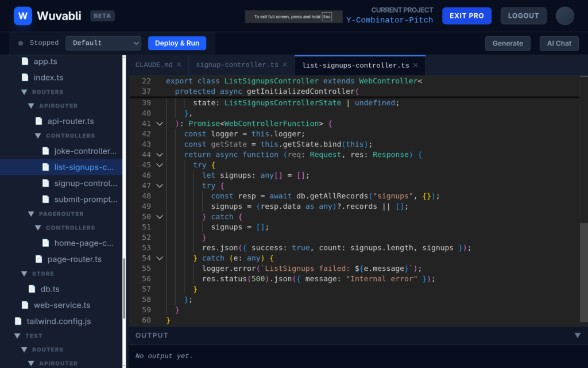Click the Wuvabli W logo icon
Screen dimensions: 588x368
[23, 16]
